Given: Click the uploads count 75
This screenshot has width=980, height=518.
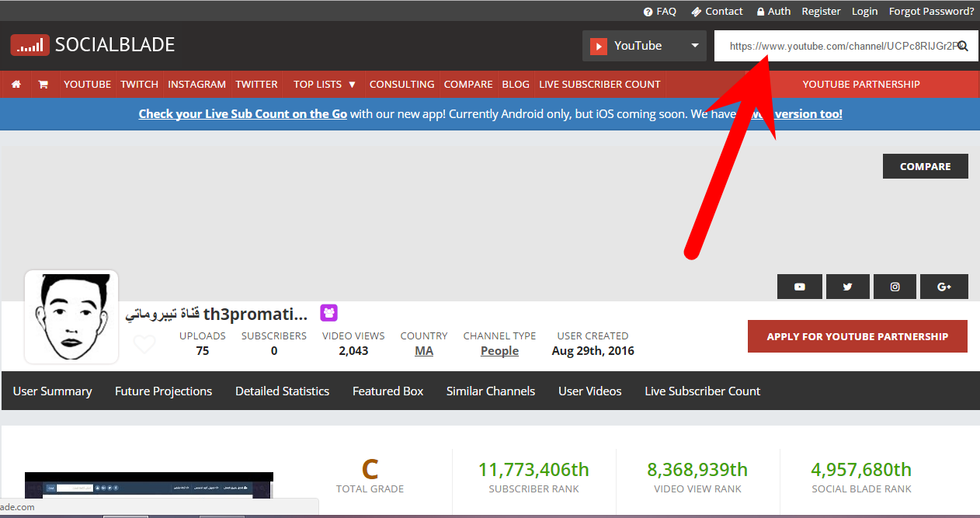Looking at the screenshot, I should point(203,351).
